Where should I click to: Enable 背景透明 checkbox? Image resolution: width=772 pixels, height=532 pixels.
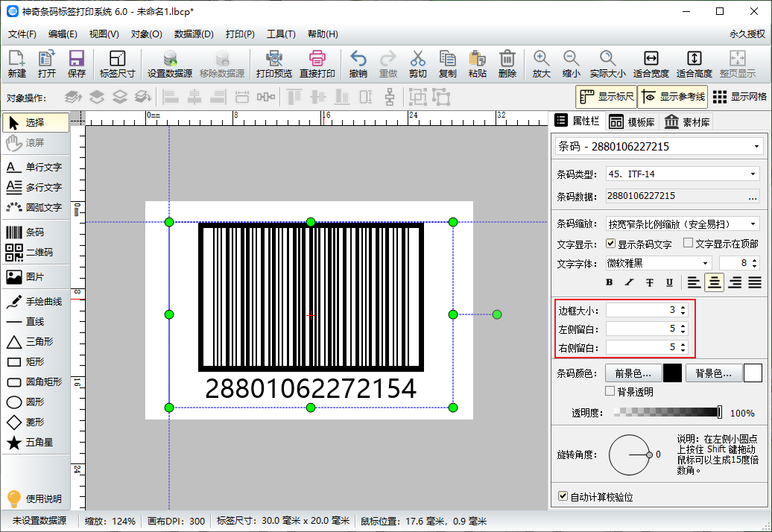click(x=610, y=391)
